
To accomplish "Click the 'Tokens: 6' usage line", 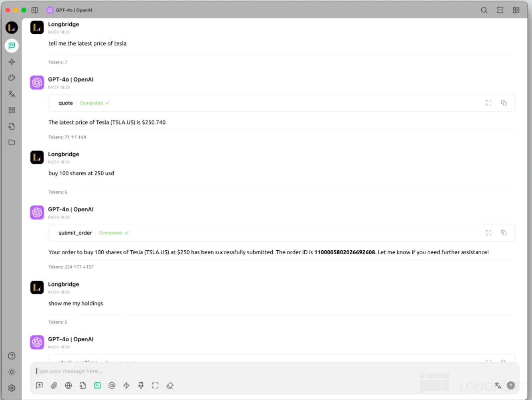I will tap(58, 192).
